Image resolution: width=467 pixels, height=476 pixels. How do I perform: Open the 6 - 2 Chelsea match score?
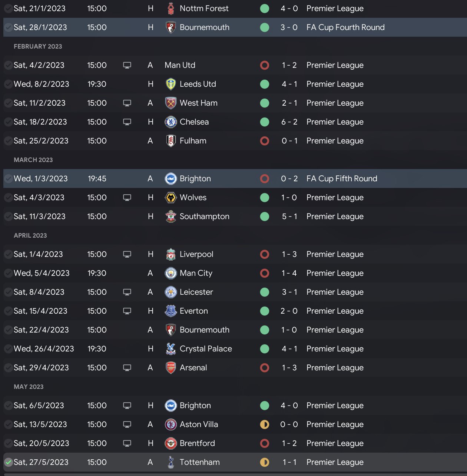point(289,122)
